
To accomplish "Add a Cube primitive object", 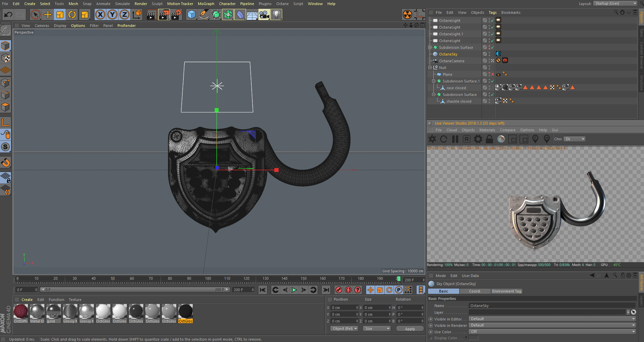I will point(191,14).
